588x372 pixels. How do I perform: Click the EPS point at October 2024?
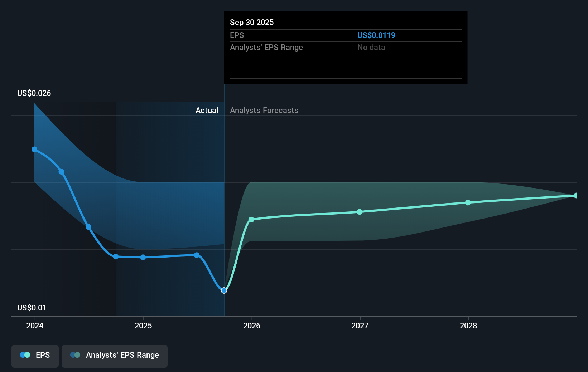click(x=116, y=257)
